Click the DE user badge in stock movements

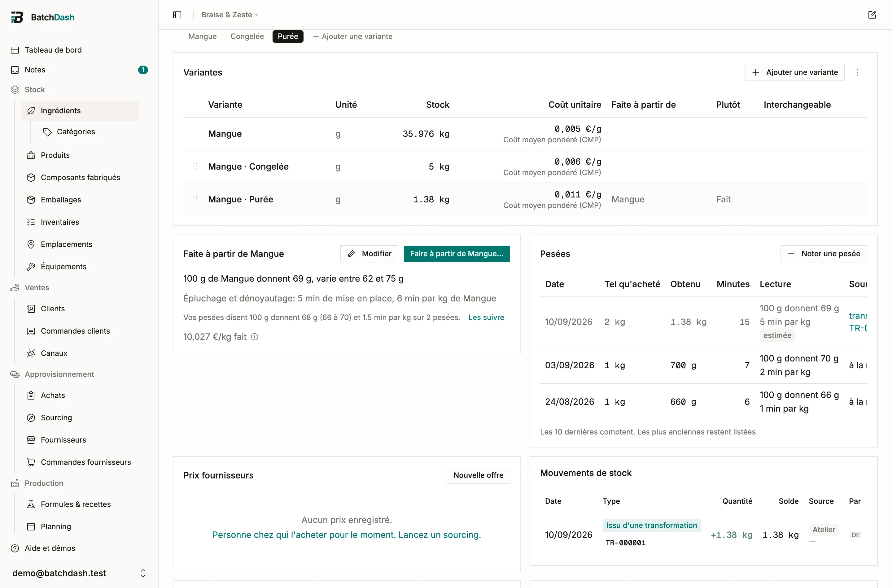(x=855, y=535)
